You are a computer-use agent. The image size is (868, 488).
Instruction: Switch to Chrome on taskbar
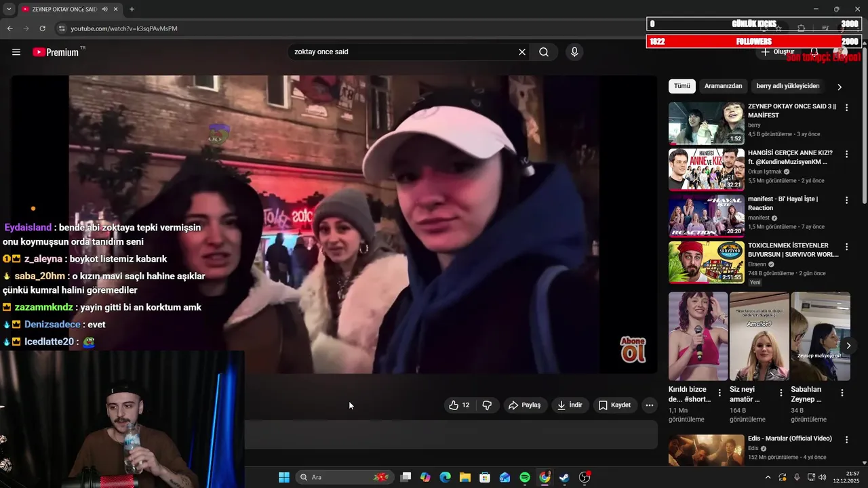(x=545, y=477)
